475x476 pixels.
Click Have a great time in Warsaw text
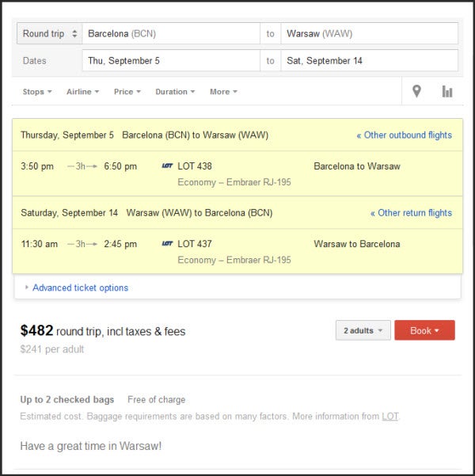coord(91,446)
